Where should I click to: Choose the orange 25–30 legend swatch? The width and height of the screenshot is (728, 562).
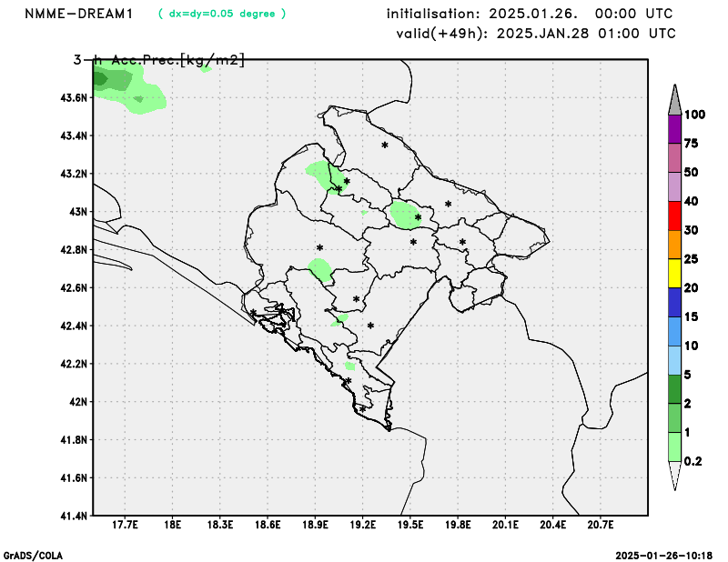click(674, 245)
